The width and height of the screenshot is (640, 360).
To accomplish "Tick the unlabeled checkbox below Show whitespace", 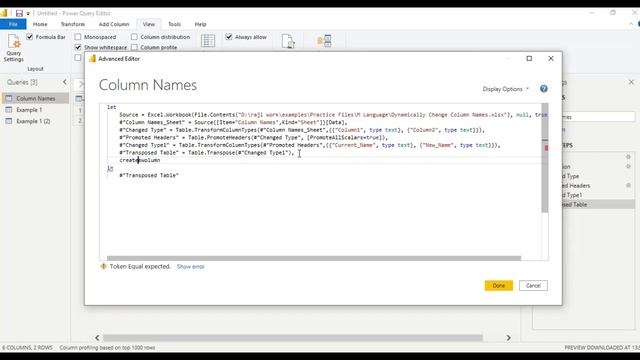I will pyautogui.click(x=78, y=58).
